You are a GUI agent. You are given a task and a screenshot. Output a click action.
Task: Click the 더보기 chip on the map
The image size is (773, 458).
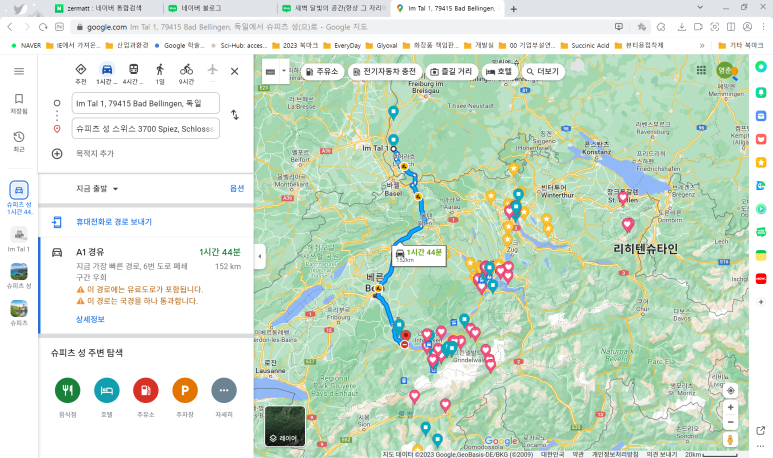[x=543, y=71]
